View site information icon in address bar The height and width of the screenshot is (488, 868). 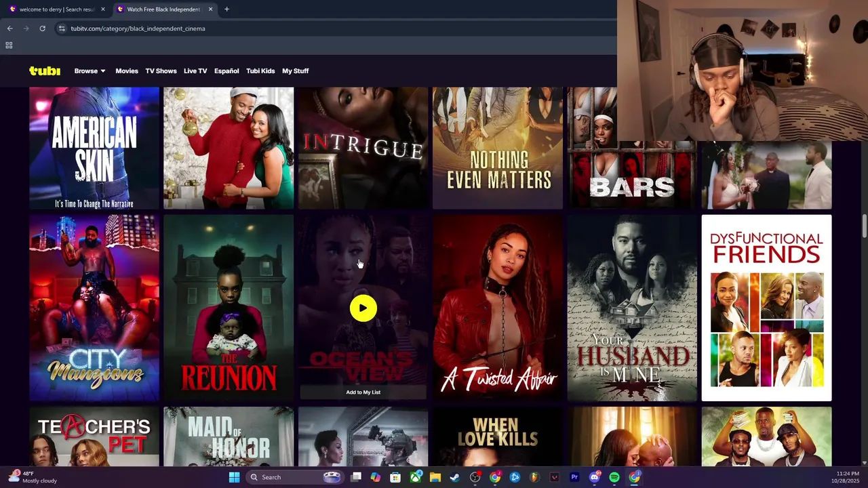tap(62, 28)
